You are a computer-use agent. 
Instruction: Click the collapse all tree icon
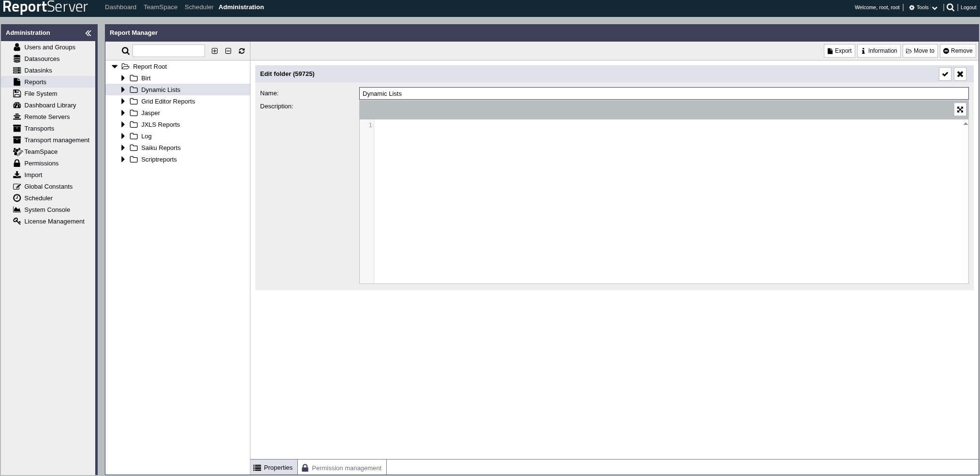(228, 51)
